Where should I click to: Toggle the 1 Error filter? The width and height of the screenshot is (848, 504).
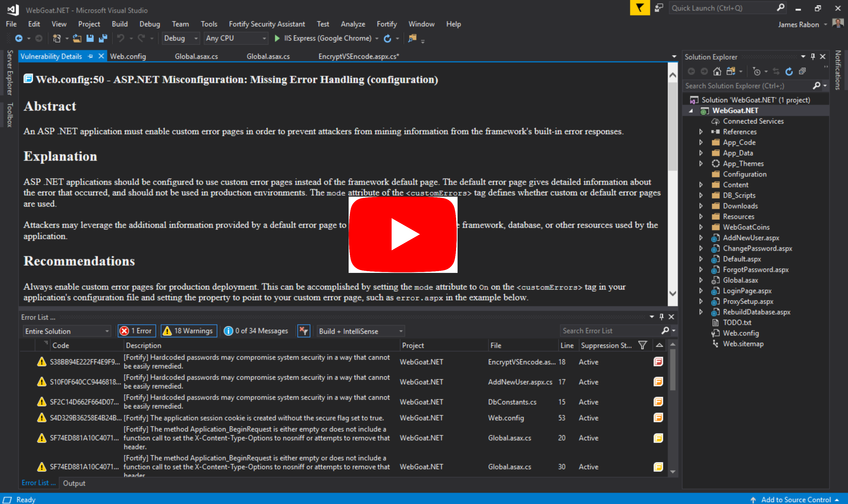(137, 331)
